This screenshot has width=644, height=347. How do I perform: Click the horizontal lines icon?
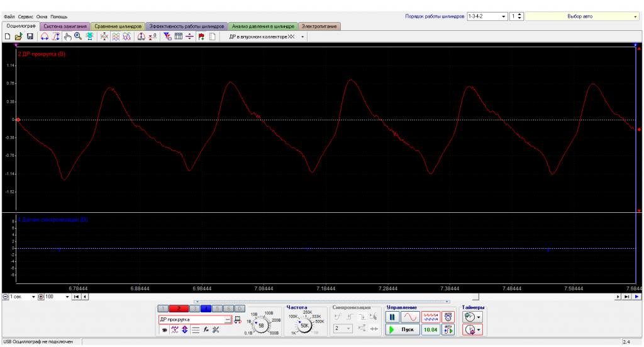click(196, 330)
